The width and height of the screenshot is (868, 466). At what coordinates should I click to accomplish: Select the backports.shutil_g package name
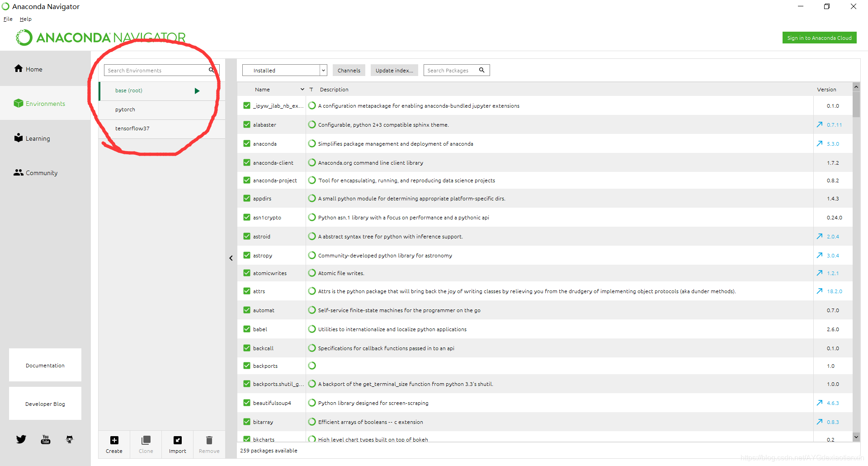(x=278, y=384)
